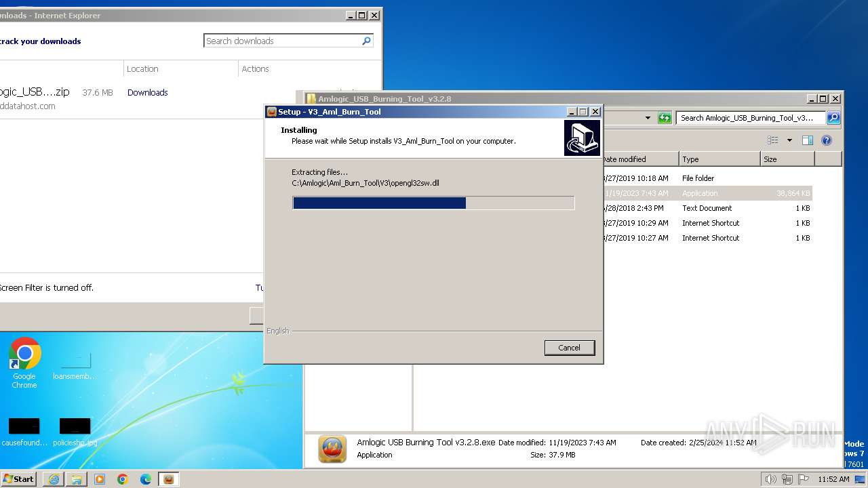868x488 pixels.
Task: Select the Application row of 38,864 KB
Action: coord(707,193)
